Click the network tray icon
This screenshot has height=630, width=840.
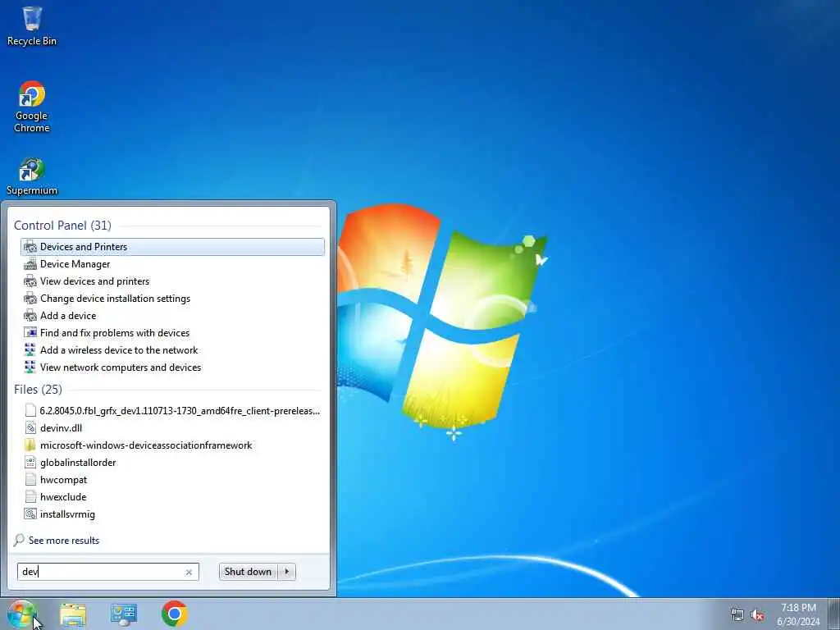coord(737,614)
